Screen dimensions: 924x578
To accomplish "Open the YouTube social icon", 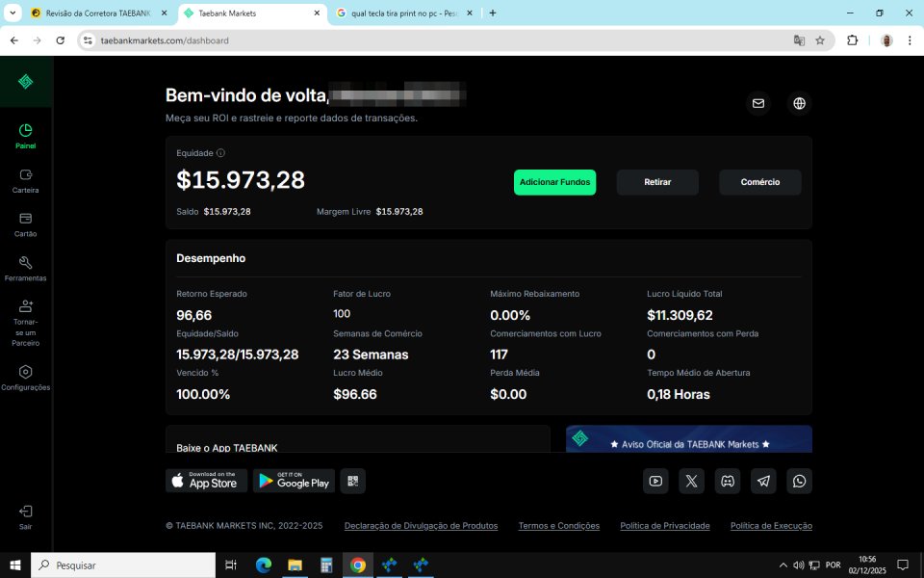I will click(x=655, y=481).
